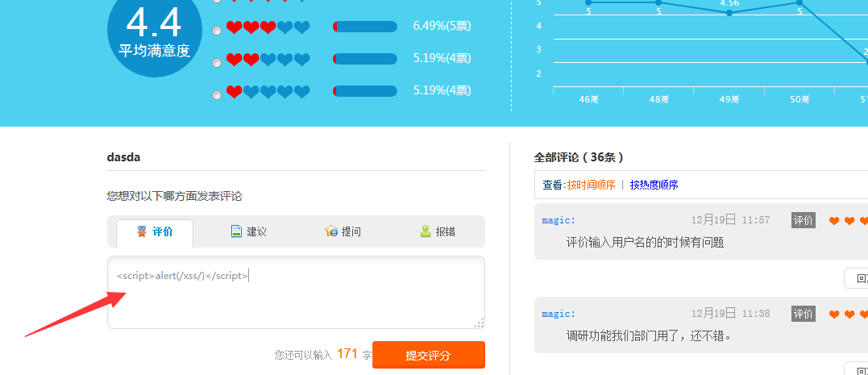The image size is (868, 375).
Task: Click orange heart on magic's 11:57 comment
Action: coord(834,221)
